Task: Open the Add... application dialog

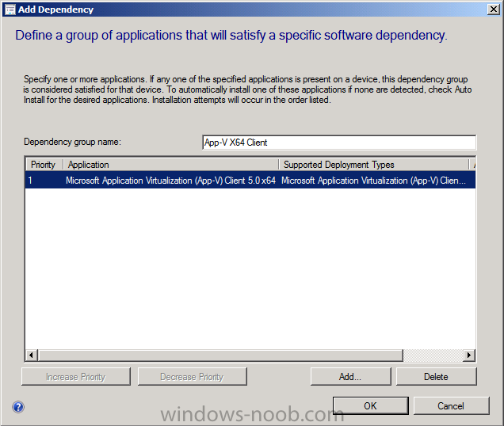Action: pyautogui.click(x=351, y=377)
